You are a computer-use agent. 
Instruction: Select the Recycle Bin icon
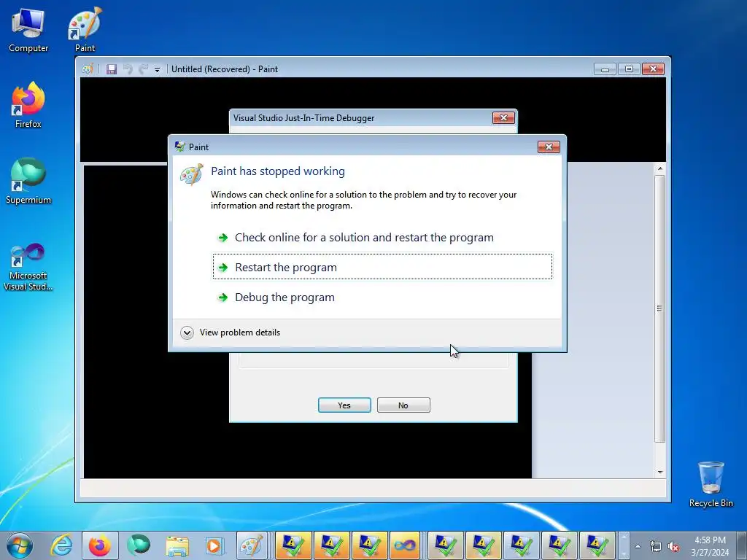click(711, 484)
